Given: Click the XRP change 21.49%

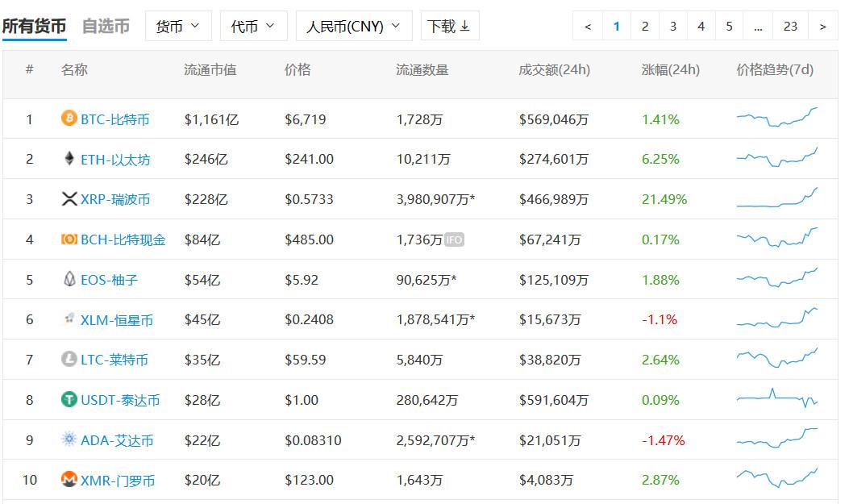Looking at the screenshot, I should coord(664,199).
